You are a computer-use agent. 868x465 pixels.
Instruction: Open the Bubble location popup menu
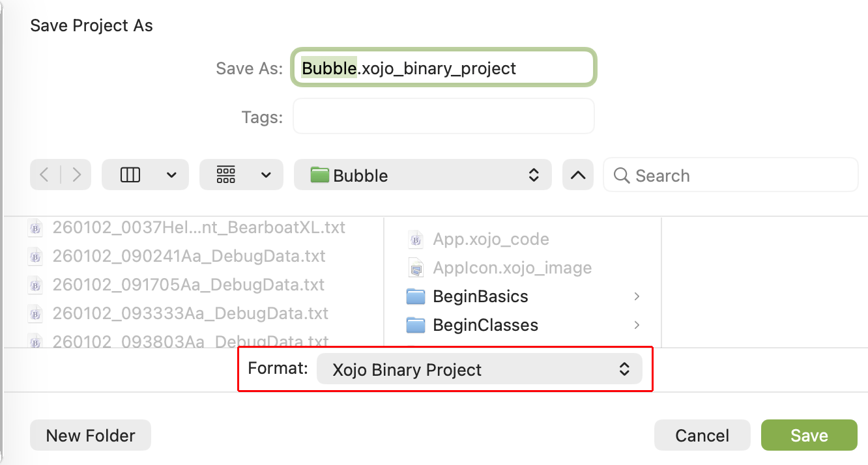[422, 175]
